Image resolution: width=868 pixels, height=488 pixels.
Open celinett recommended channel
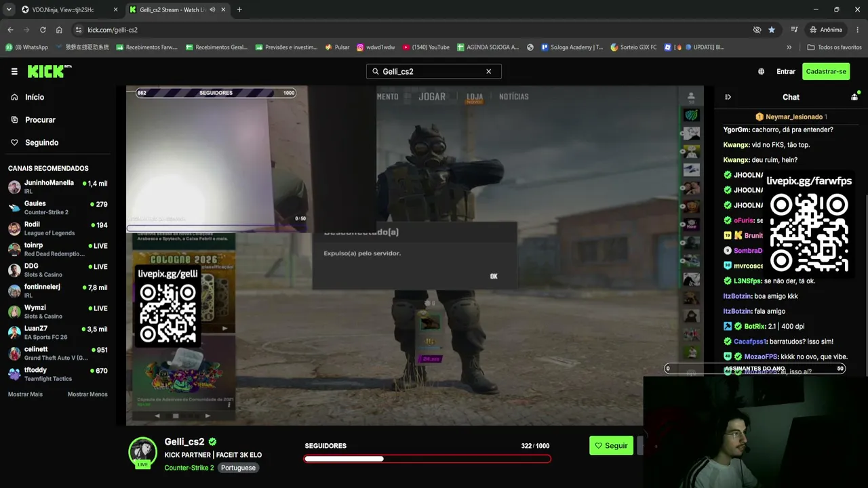(x=58, y=353)
